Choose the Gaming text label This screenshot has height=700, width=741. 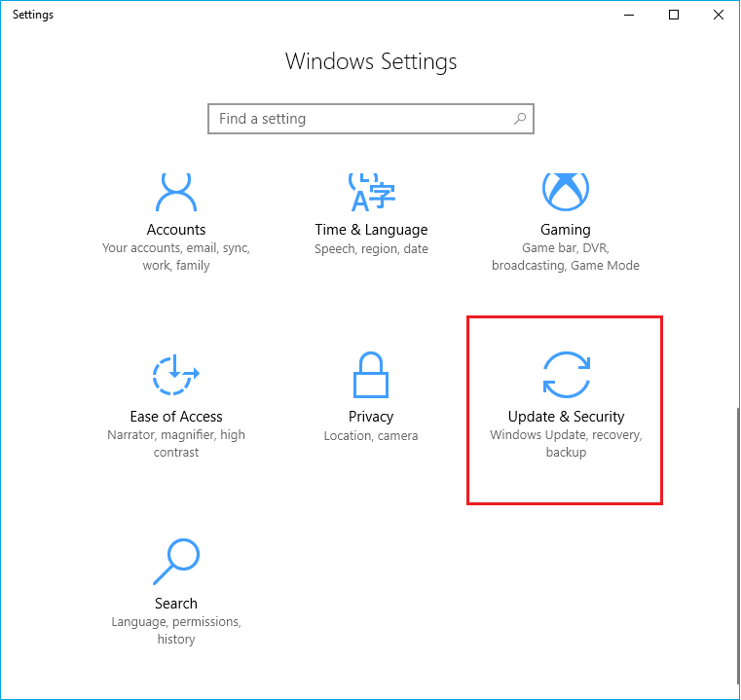[566, 230]
